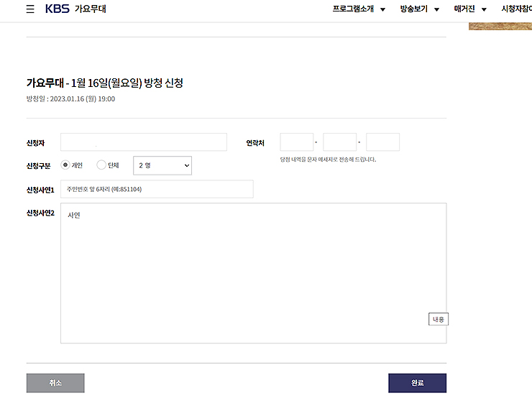Image resolution: width=532 pixels, height=406 pixels.
Task: Click the 신청자 label
Action: (36, 143)
